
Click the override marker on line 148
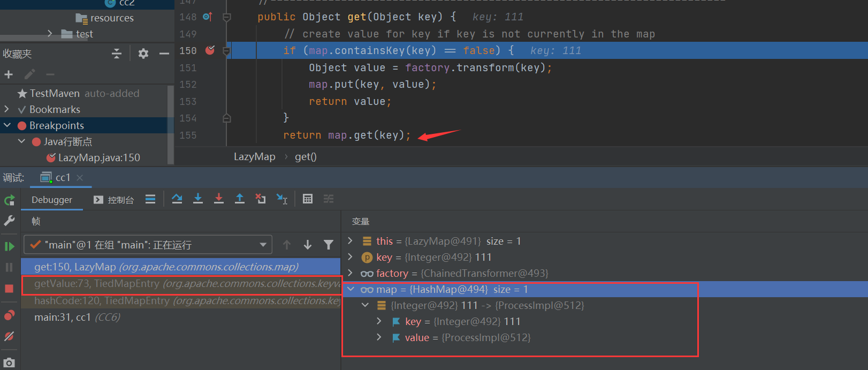[208, 17]
